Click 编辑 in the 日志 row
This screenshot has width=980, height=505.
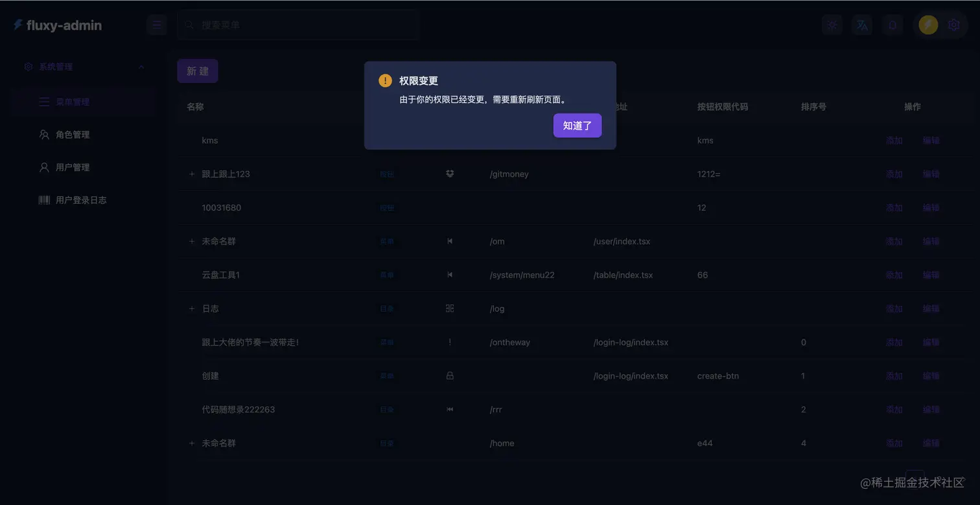pos(931,309)
